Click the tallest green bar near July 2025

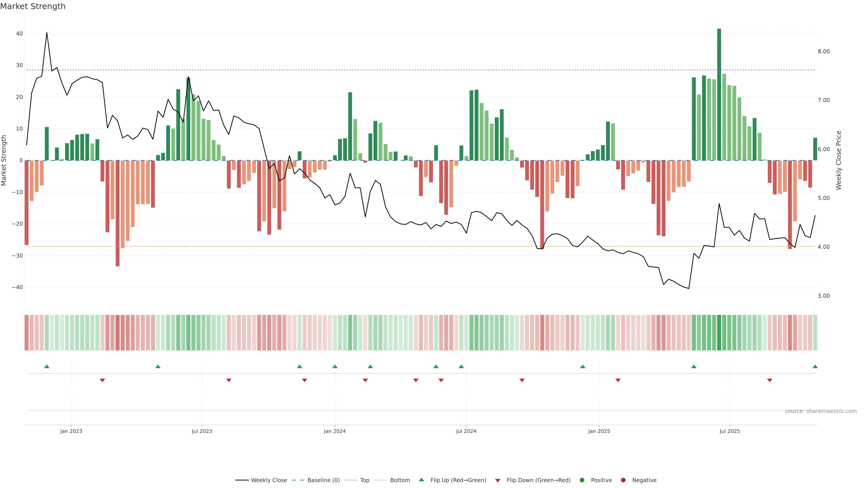[x=719, y=94]
